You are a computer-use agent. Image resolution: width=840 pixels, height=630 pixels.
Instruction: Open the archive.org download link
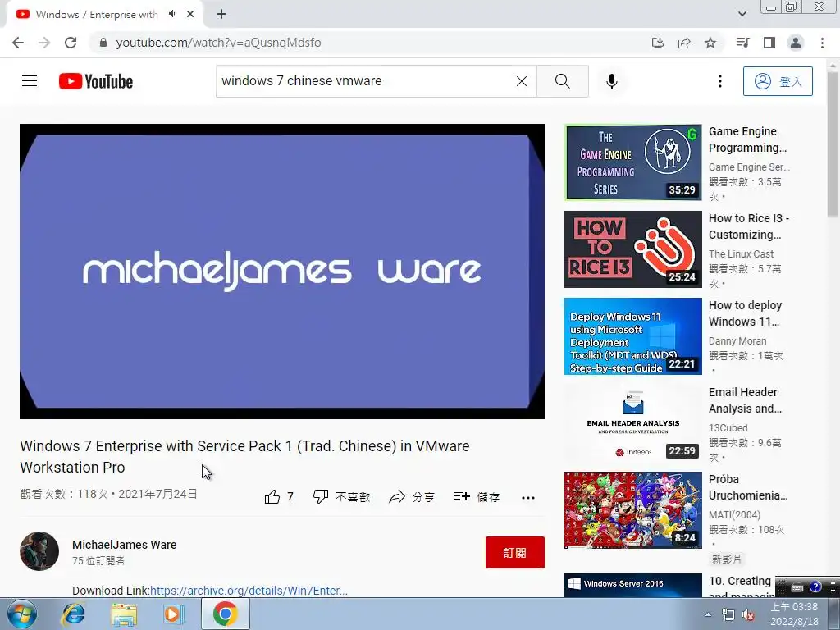(249, 591)
